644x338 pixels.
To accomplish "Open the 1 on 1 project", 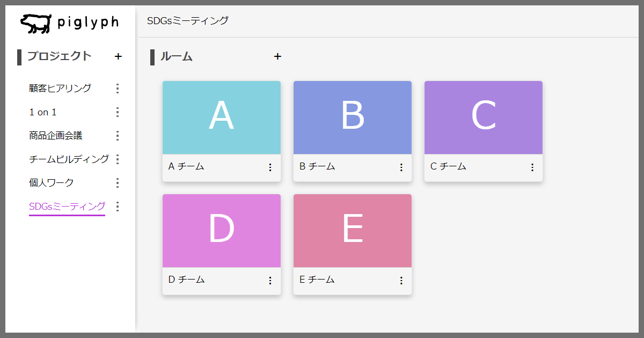I will (x=43, y=112).
